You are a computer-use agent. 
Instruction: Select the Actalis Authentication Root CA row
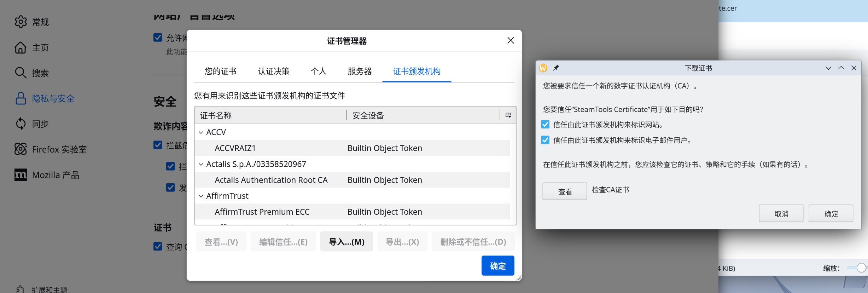coord(352,180)
